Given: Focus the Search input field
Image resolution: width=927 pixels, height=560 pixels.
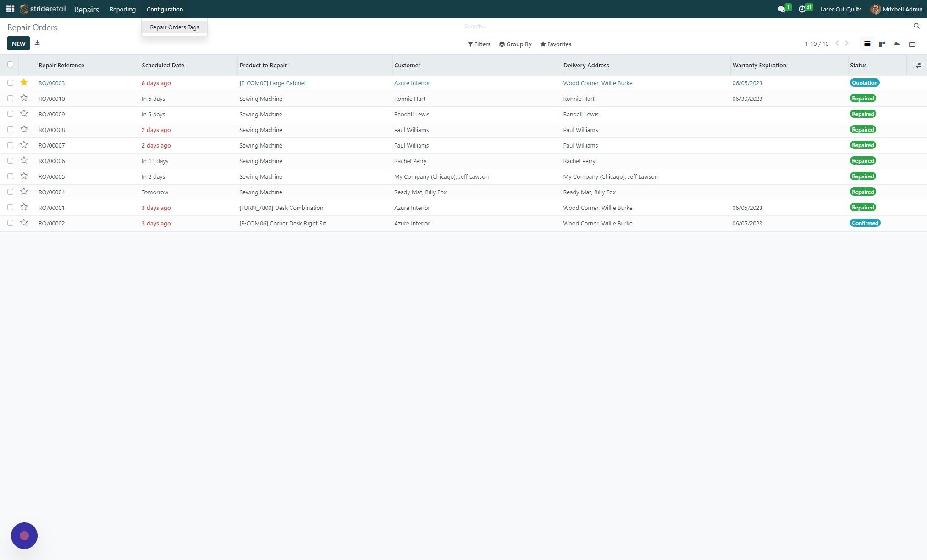Looking at the screenshot, I should click(686, 26).
